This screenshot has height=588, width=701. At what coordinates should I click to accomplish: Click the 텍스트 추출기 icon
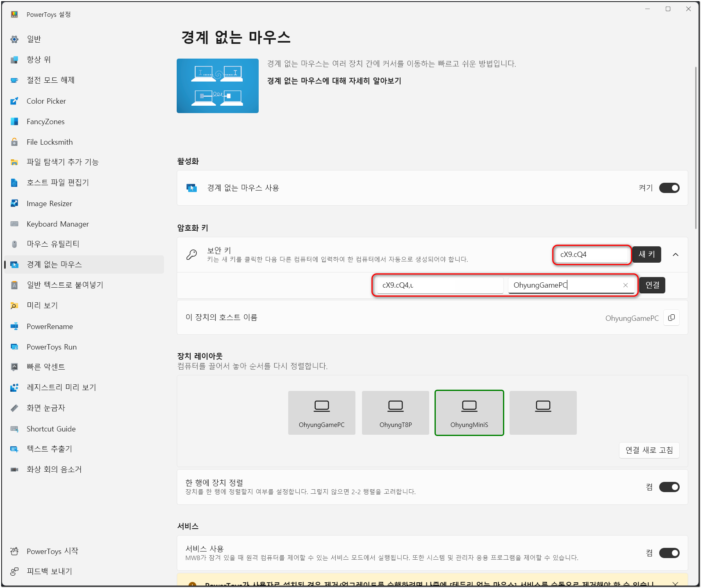[14, 449]
